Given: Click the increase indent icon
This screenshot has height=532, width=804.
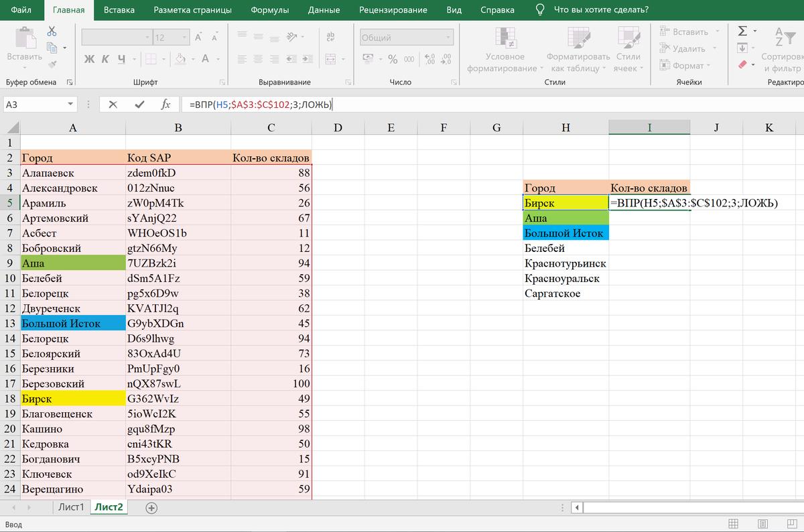Looking at the screenshot, I should click(x=309, y=59).
